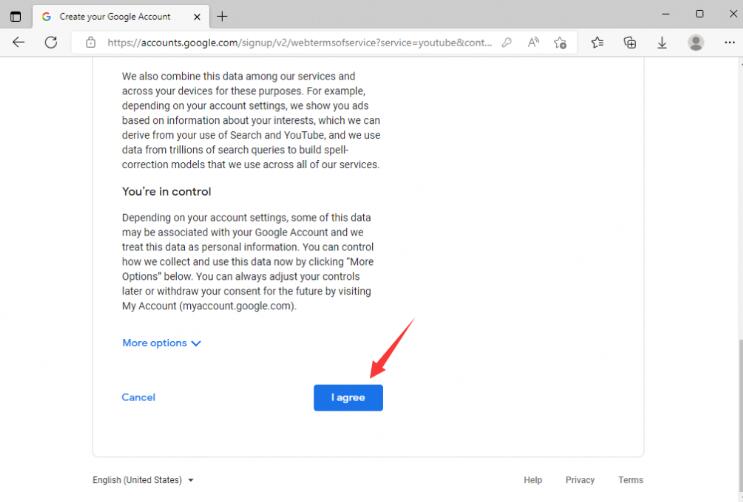Open a new tab with plus button
The image size is (743, 502).
click(x=222, y=17)
